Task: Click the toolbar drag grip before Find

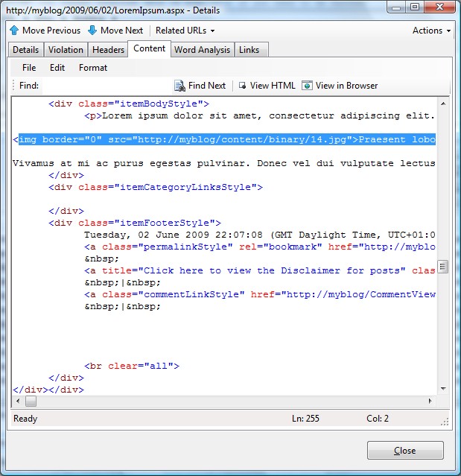Action: pyautogui.click(x=13, y=86)
